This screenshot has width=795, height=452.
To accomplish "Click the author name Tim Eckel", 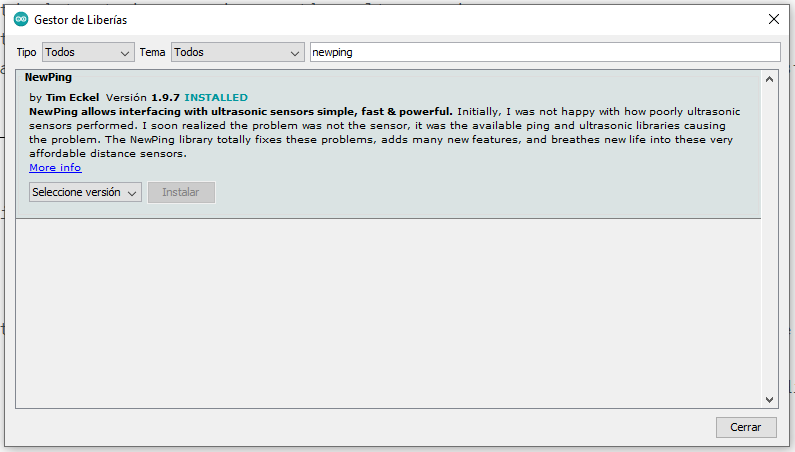I will 72,98.
